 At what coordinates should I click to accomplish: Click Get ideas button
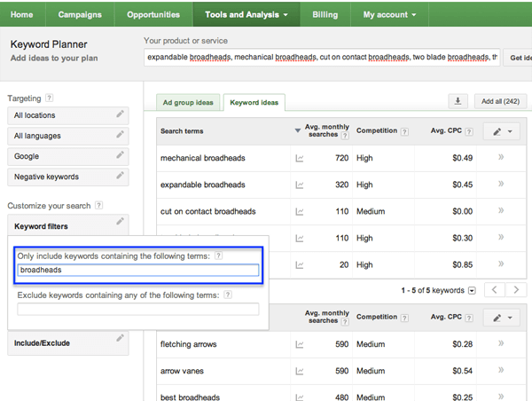(518, 58)
